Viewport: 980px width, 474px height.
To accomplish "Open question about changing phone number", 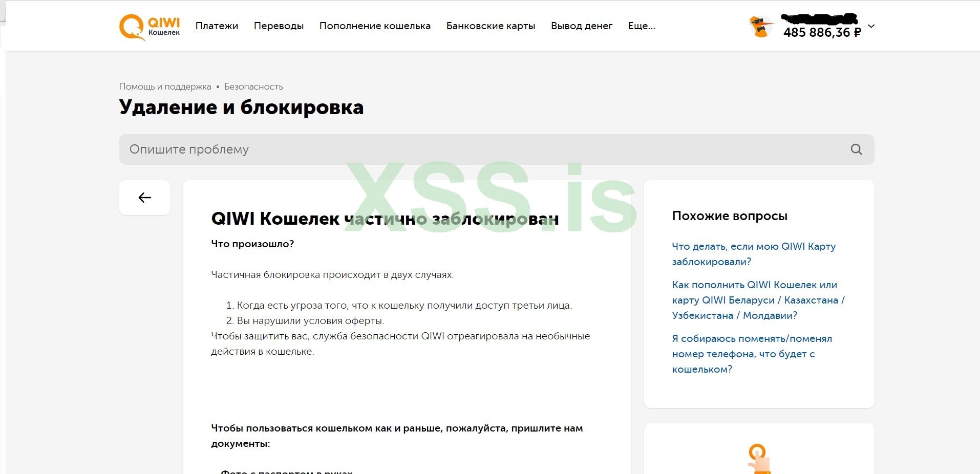I will [752, 354].
